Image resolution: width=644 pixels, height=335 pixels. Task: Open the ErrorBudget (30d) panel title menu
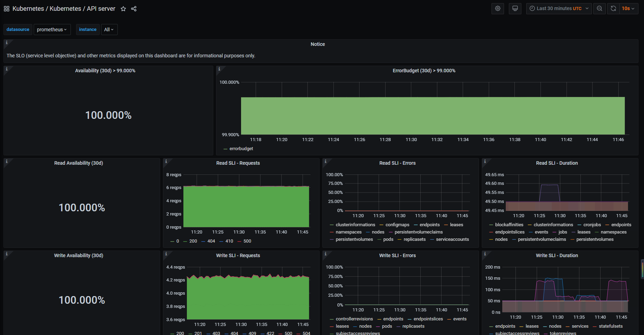[x=424, y=71]
